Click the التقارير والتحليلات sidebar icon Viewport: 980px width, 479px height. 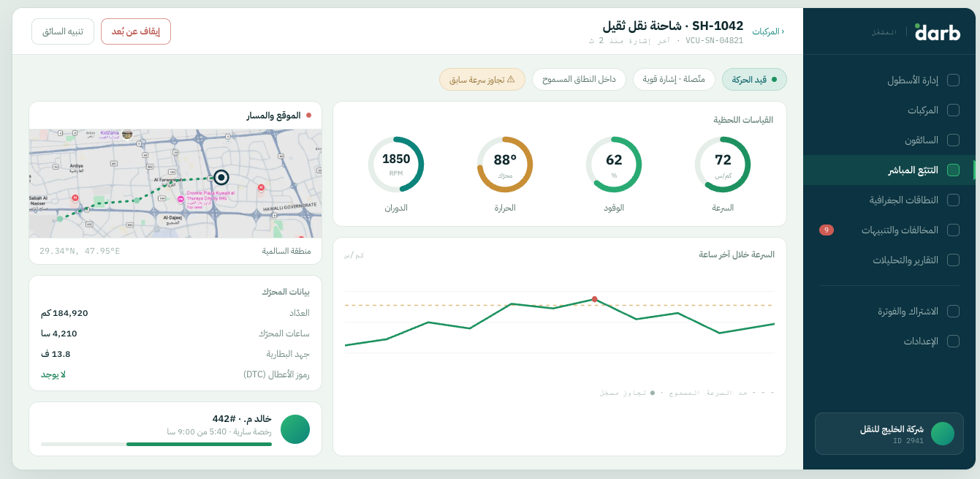[953, 260]
